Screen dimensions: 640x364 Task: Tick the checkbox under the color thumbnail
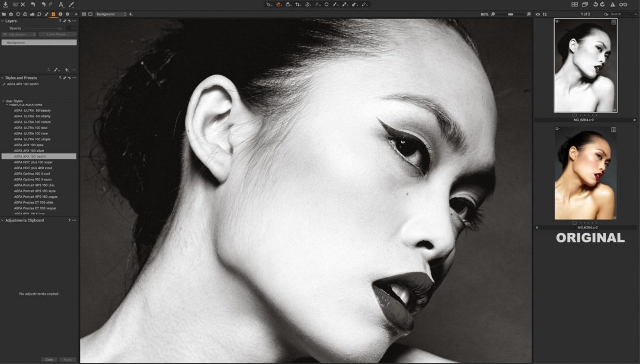(x=574, y=223)
